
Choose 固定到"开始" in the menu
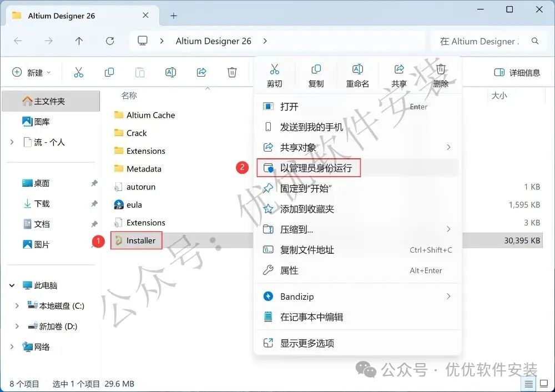coord(358,188)
